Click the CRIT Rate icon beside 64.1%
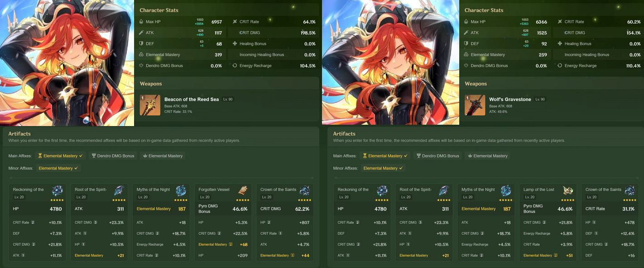The width and height of the screenshot is (644, 268). (235, 22)
